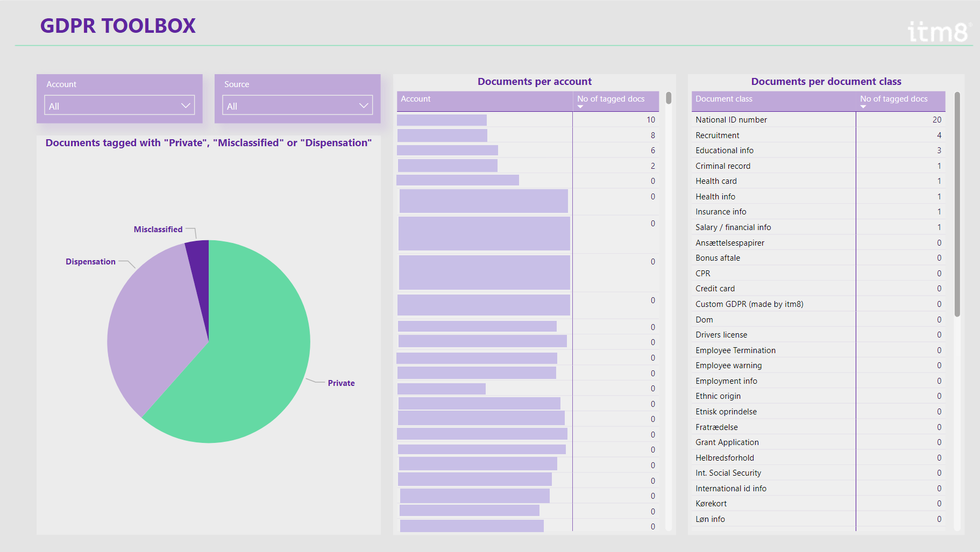Click the Accounts table scrollbar thumb
This screenshot has height=552, width=980.
(x=669, y=98)
